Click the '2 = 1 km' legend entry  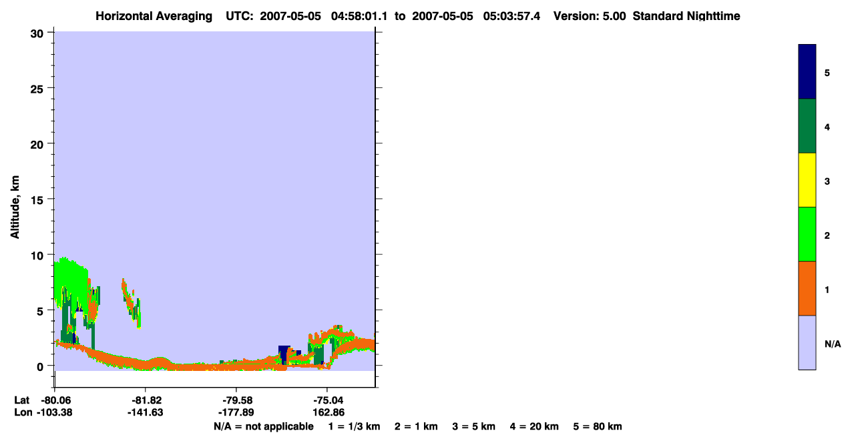(416, 426)
